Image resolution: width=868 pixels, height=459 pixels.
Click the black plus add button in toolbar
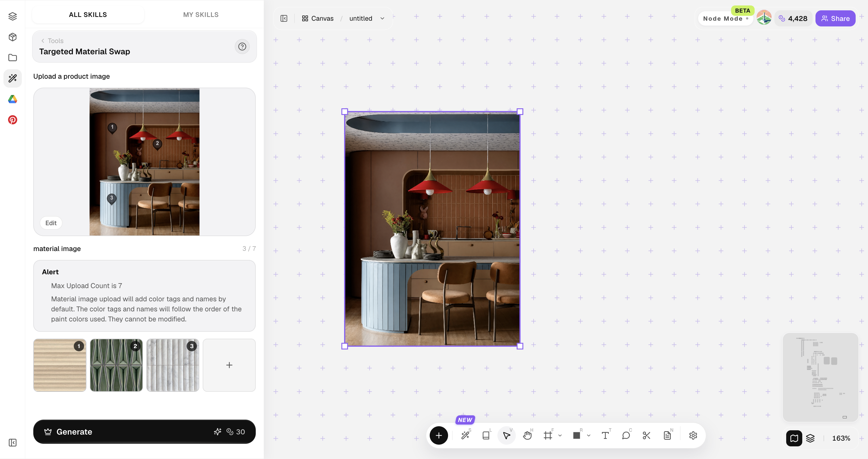pyautogui.click(x=438, y=435)
